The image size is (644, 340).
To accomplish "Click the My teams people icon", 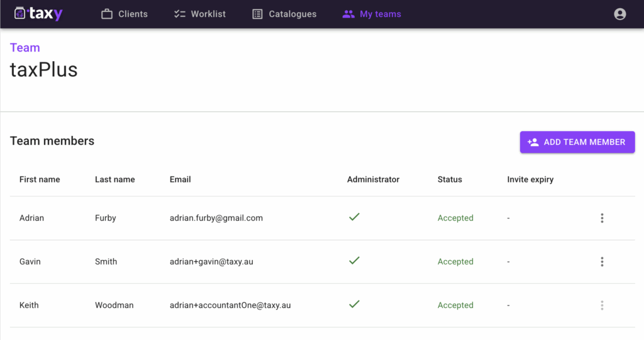I will point(348,14).
